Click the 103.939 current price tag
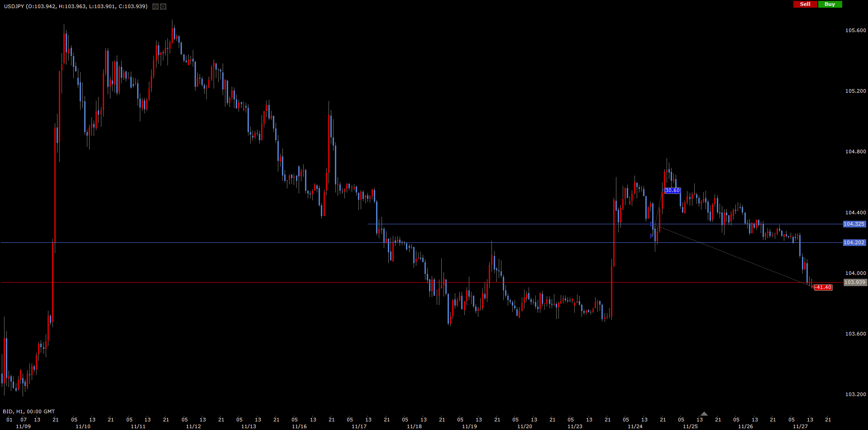 click(855, 283)
